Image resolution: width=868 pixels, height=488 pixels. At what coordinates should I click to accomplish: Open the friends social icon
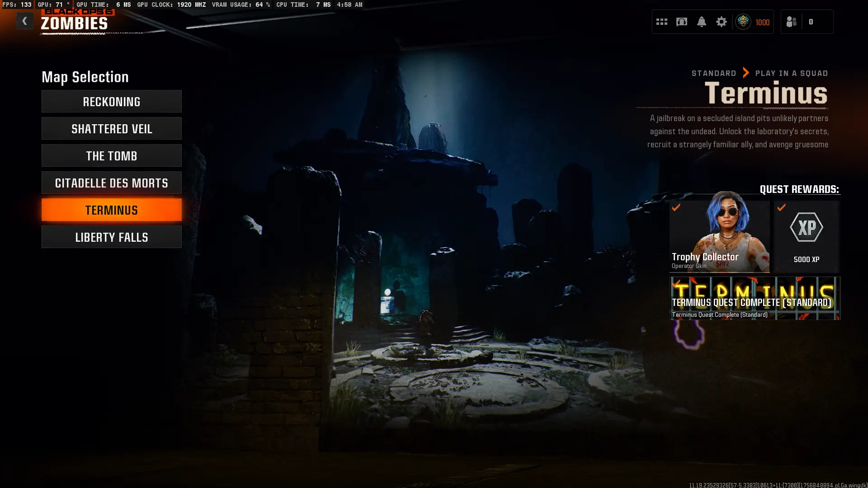pyautogui.click(x=791, y=22)
